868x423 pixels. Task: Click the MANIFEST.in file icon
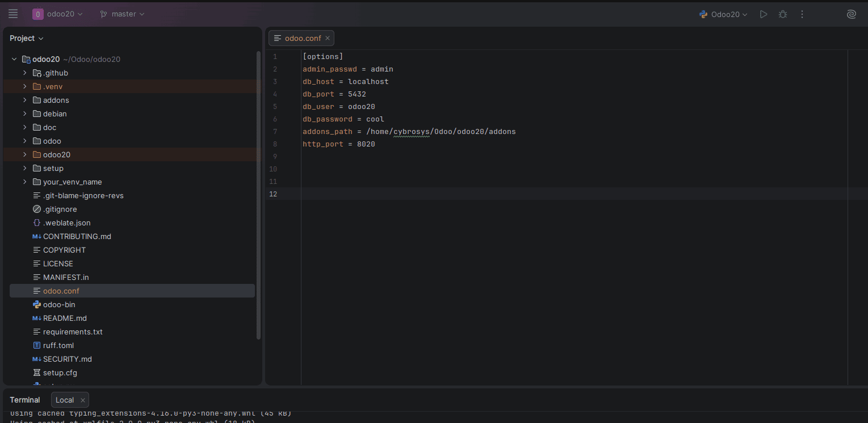coord(37,277)
